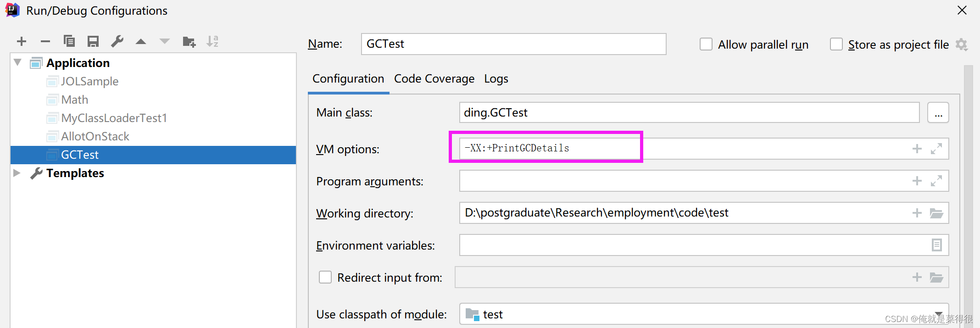980x328 pixels.
Task: Click the Sort Configurations alphabetically icon
Action: click(212, 42)
